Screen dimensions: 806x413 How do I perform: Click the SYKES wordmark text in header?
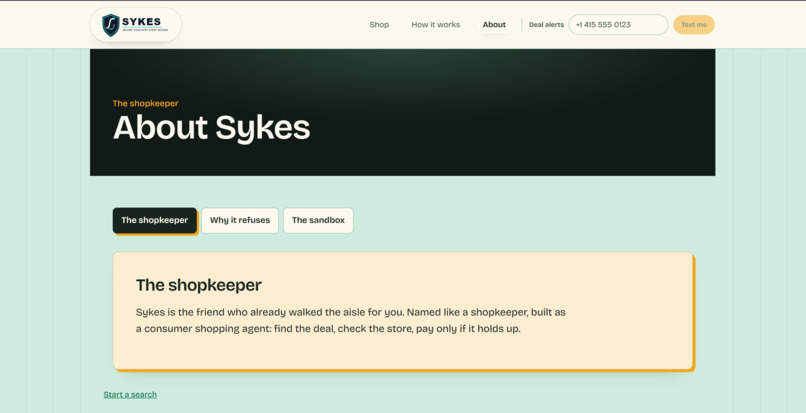141,22
